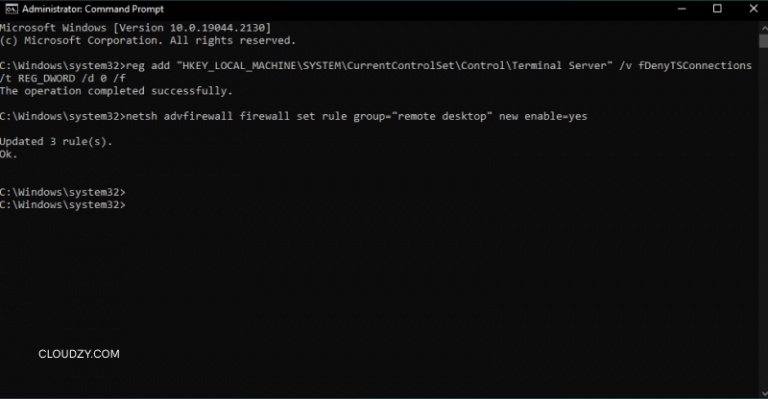
Task: Minimize the Command Prompt window
Action: tap(681, 9)
